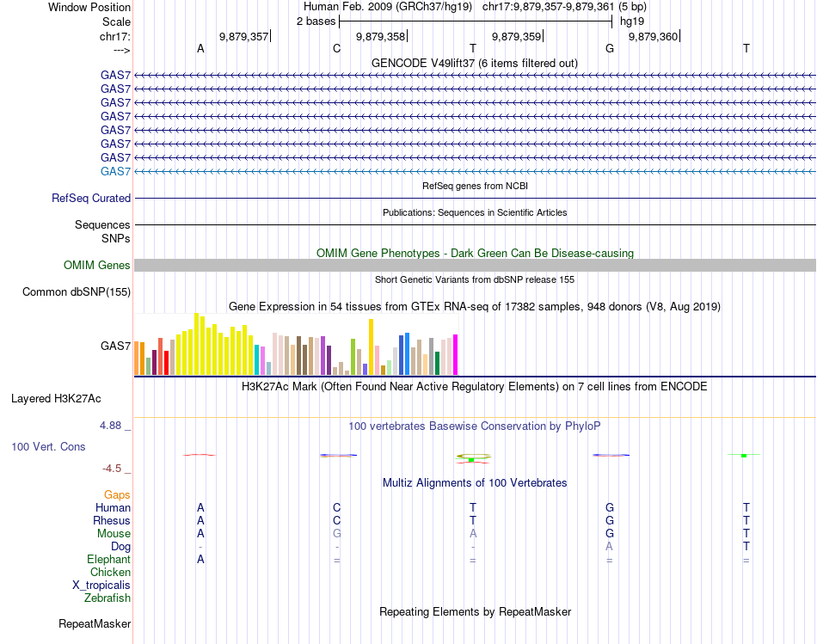Click the "Sequences" track label
817x644 pixels.
click(x=102, y=224)
